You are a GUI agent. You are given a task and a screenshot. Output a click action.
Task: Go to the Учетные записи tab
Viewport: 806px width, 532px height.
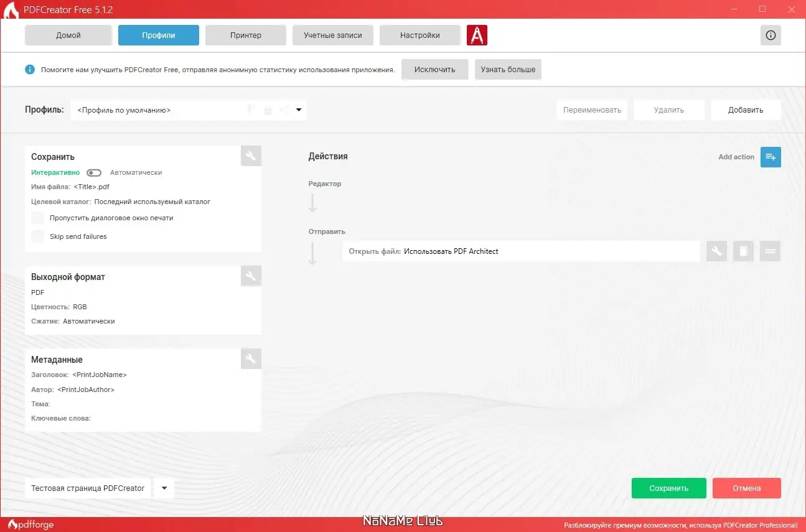333,35
